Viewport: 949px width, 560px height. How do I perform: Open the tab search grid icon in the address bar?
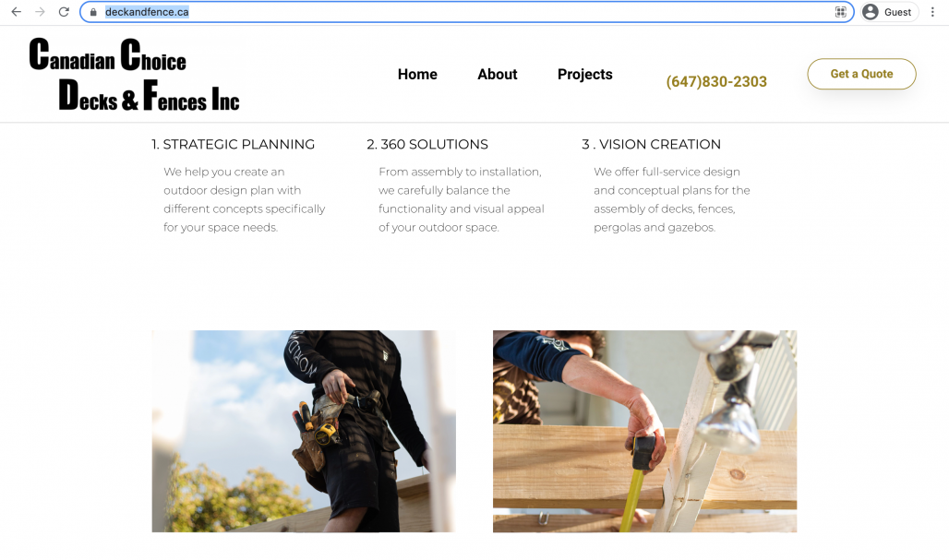click(841, 12)
